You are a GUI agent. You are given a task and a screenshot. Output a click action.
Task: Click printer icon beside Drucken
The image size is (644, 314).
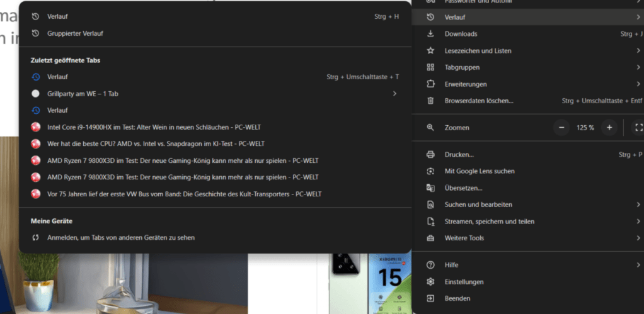click(430, 155)
